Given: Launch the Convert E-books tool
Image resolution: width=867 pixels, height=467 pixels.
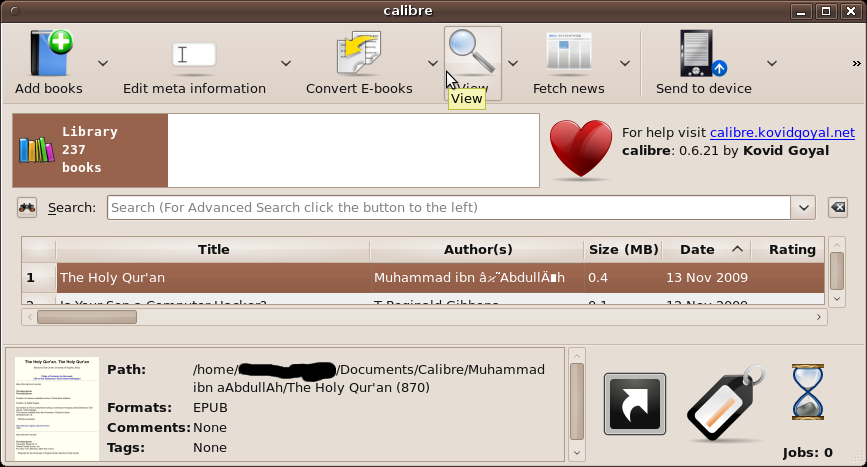Looking at the screenshot, I should pos(359,63).
